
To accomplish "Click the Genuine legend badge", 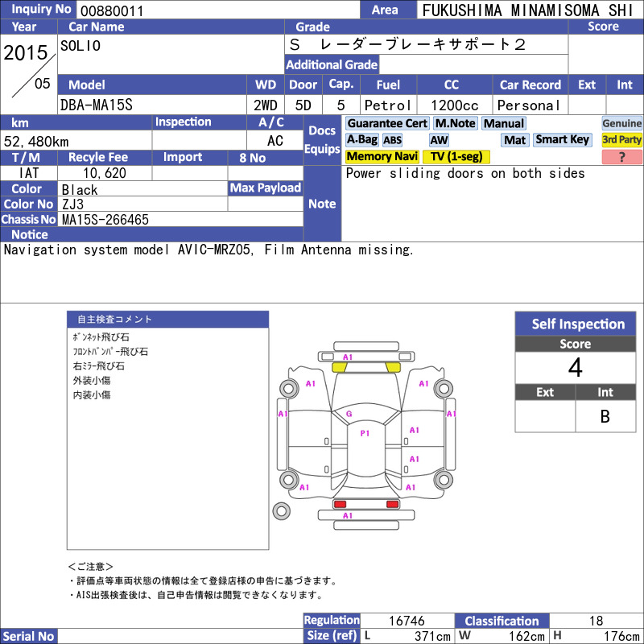I will [x=621, y=123].
